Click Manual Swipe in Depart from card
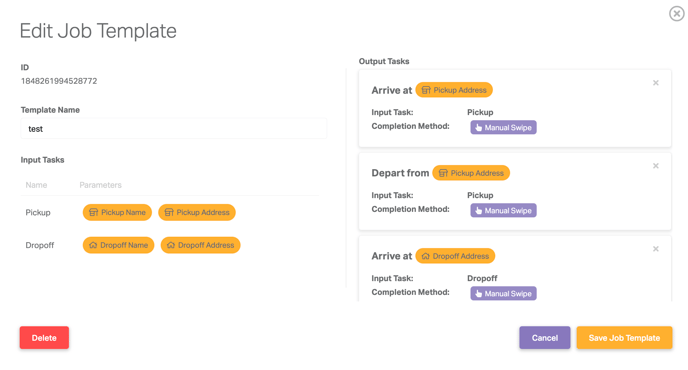 tap(503, 210)
